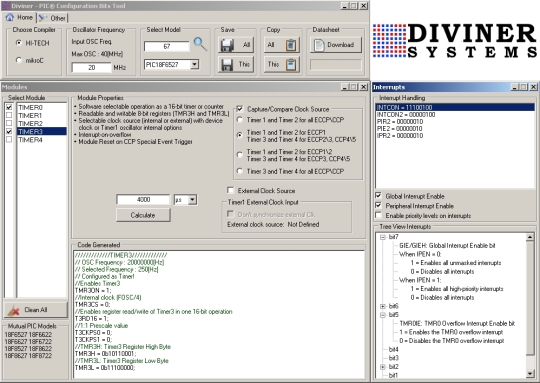The height and width of the screenshot is (383, 540).
Task: Select TIMER3 in the module list
Action: pyautogui.click(x=42, y=131)
